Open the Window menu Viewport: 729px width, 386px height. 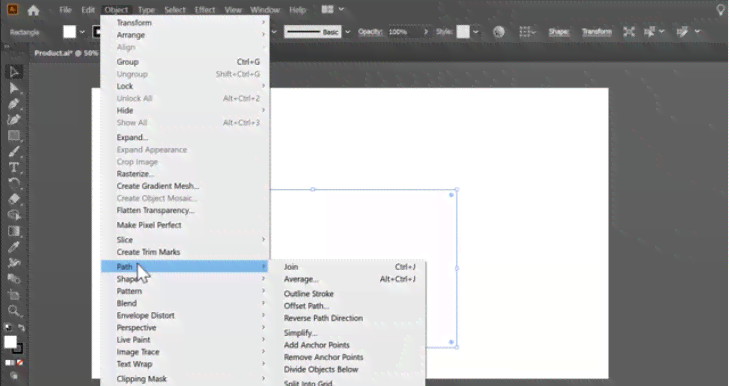pos(265,10)
